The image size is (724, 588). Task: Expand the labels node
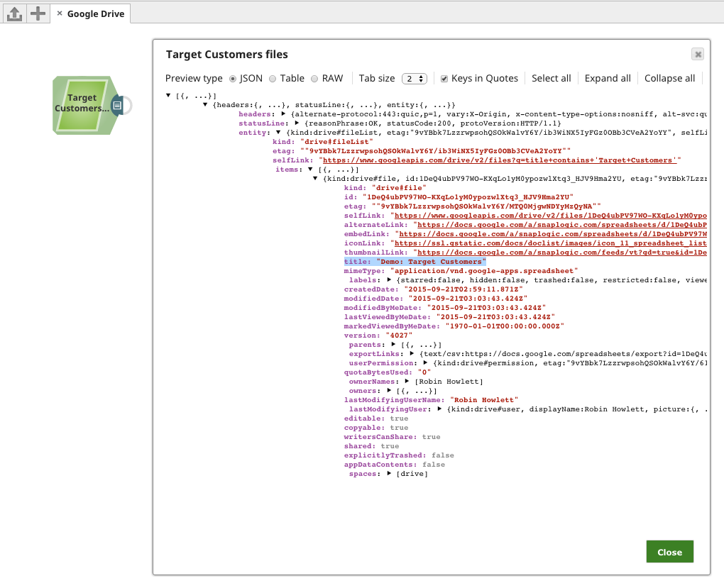pos(389,280)
